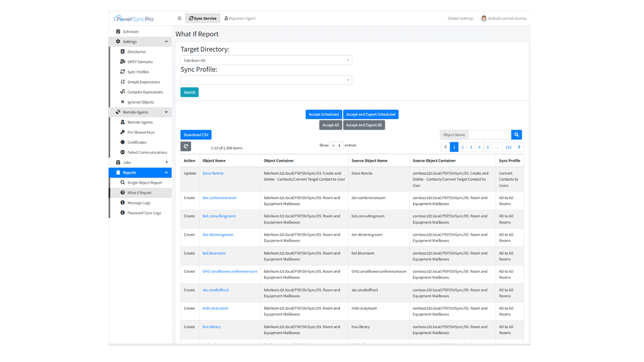
Task: Click Accept Scheduled button
Action: 324,115
